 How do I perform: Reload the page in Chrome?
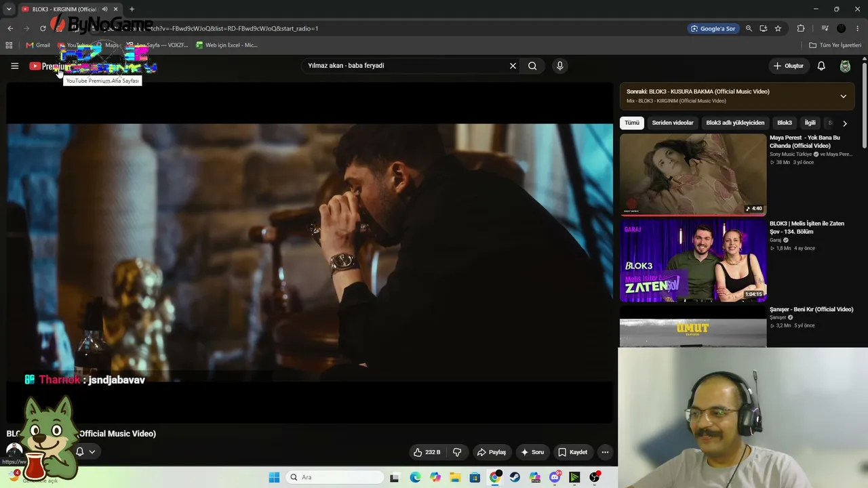coord(43,28)
